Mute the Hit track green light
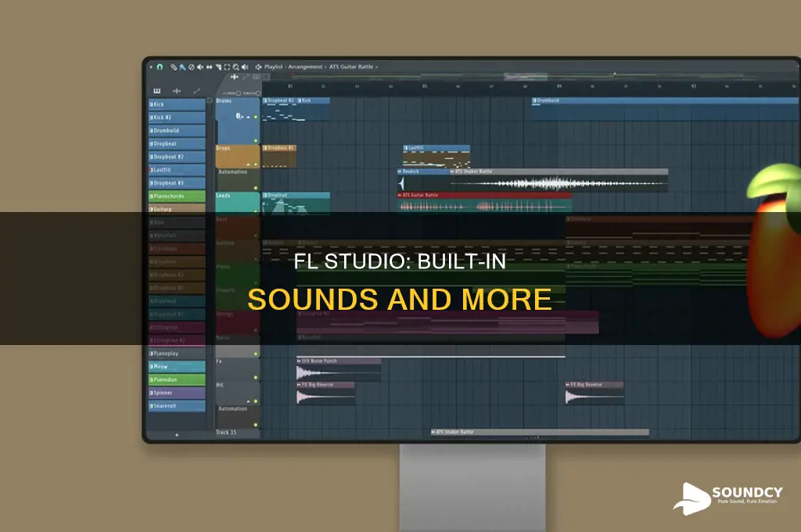The width and height of the screenshot is (801, 532). point(256,401)
